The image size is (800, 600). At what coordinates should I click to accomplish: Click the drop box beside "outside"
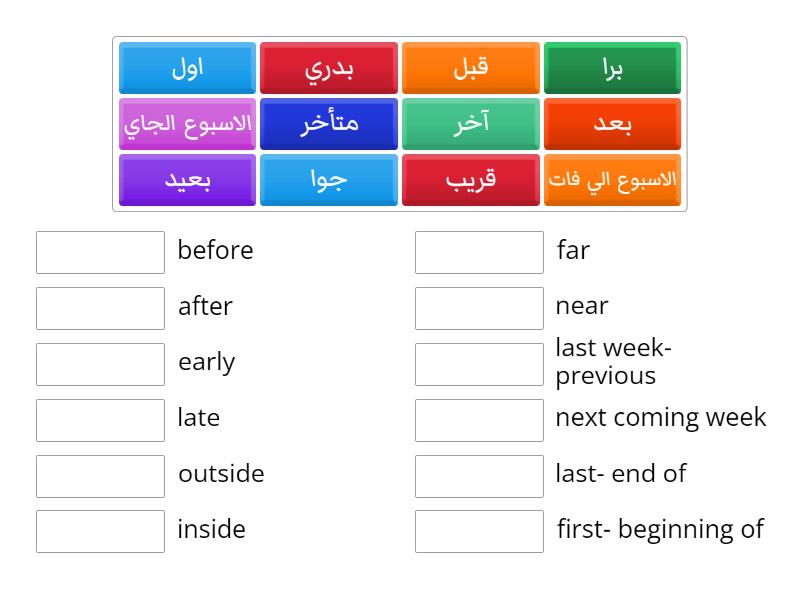point(100,476)
